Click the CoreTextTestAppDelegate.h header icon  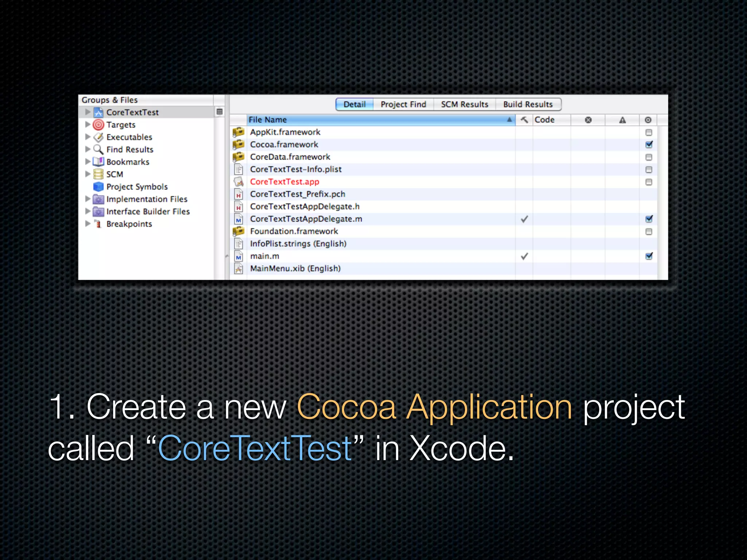239,206
